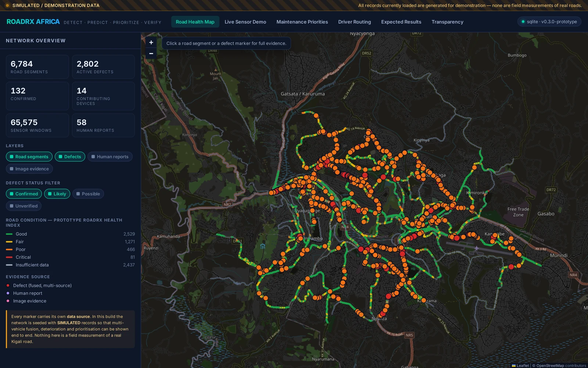The width and height of the screenshot is (588, 368).
Task: Click the red Defect fused legend dot
Action: [8, 286]
